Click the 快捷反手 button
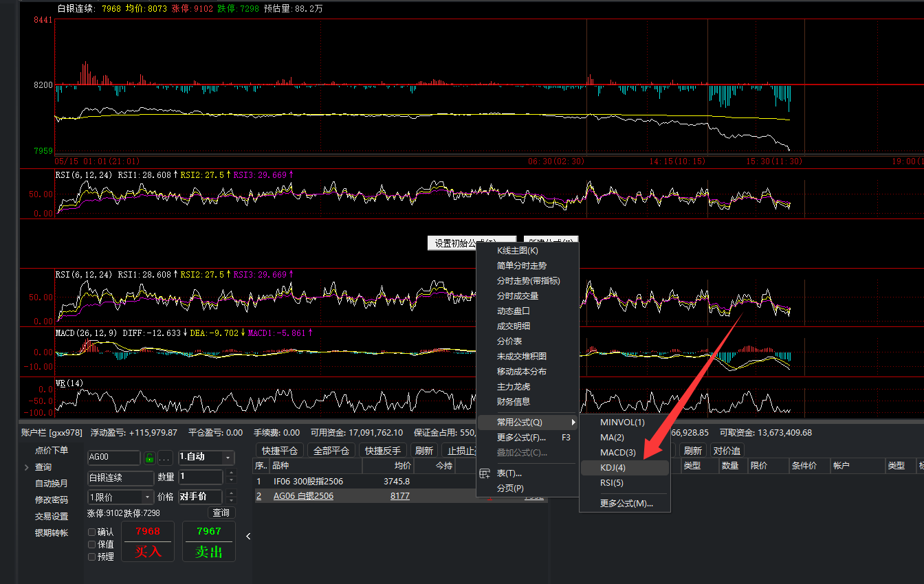Image resolution: width=924 pixels, height=584 pixels. pos(383,451)
